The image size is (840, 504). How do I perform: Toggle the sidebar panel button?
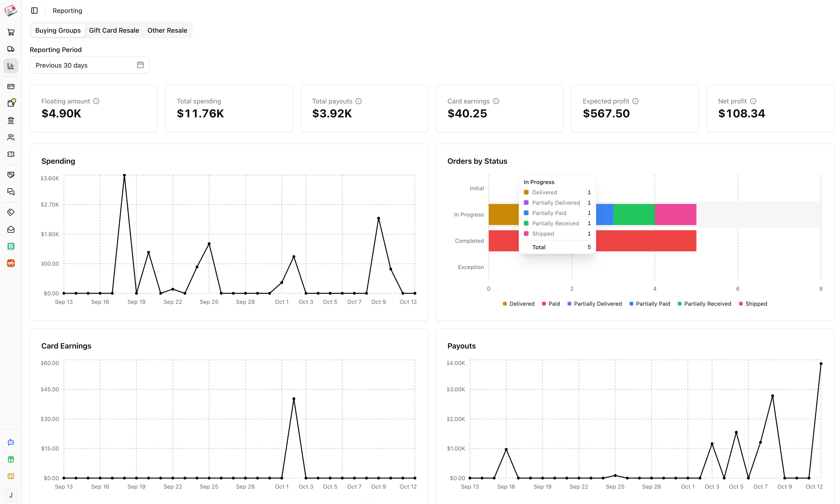34,10
